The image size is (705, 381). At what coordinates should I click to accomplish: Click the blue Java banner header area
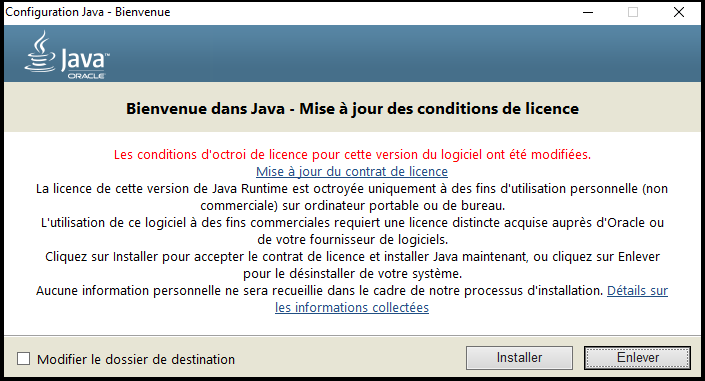pyautogui.click(x=352, y=54)
